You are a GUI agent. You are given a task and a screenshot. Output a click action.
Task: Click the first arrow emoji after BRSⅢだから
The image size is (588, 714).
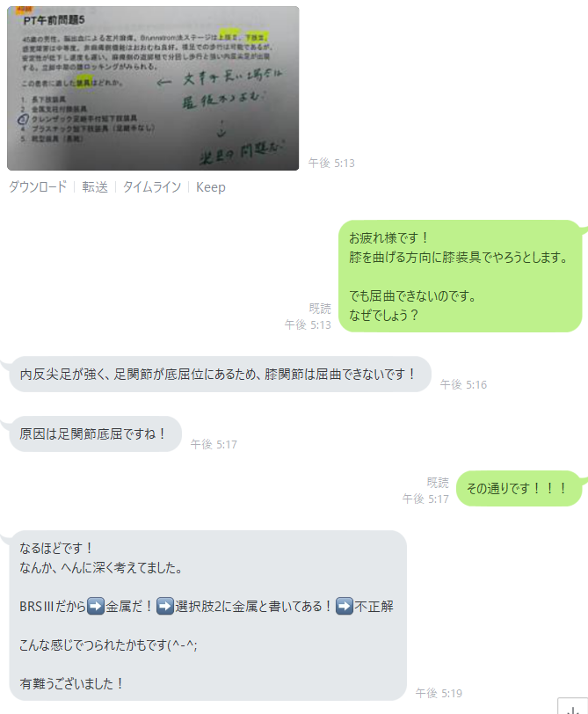[x=95, y=607]
